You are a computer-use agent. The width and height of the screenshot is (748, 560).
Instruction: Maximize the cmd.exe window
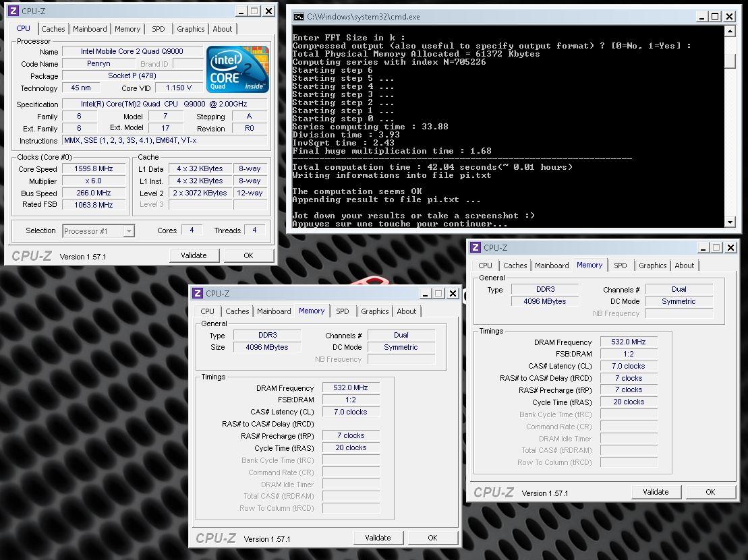coord(715,17)
